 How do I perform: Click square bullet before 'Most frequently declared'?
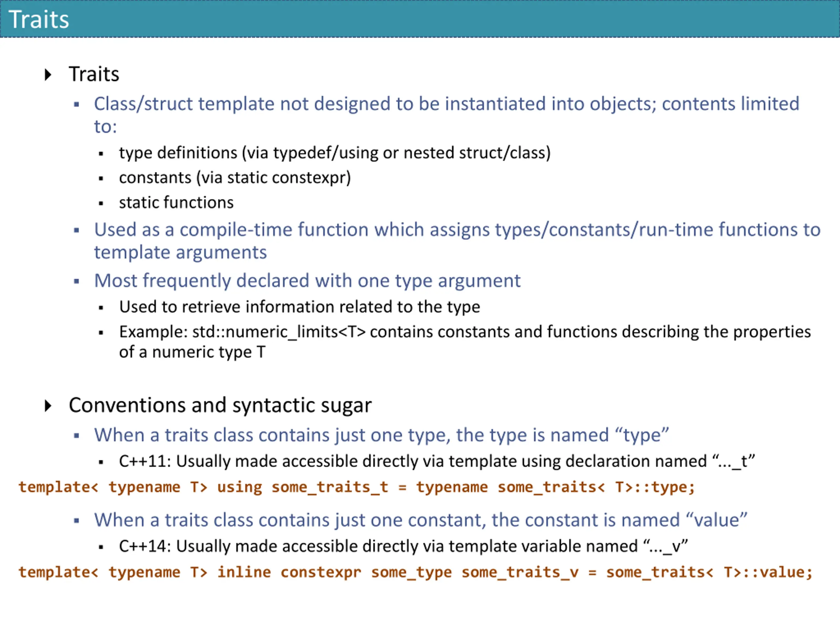coord(77,282)
